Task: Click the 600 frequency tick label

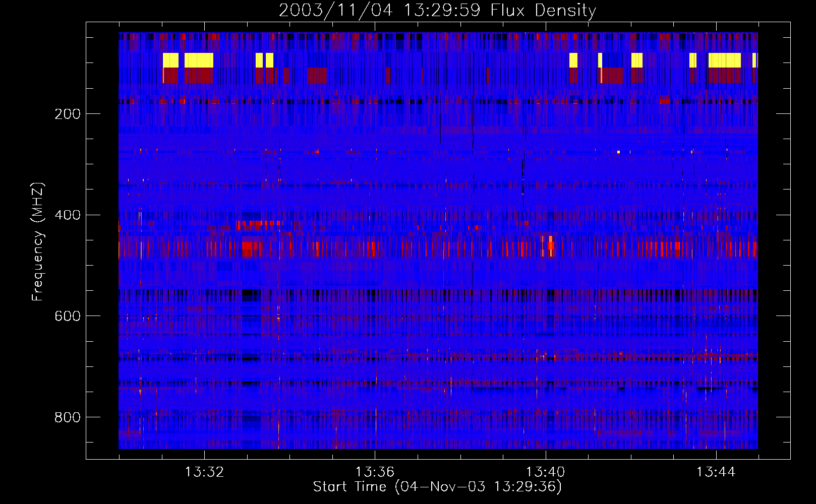Action: pos(68,316)
